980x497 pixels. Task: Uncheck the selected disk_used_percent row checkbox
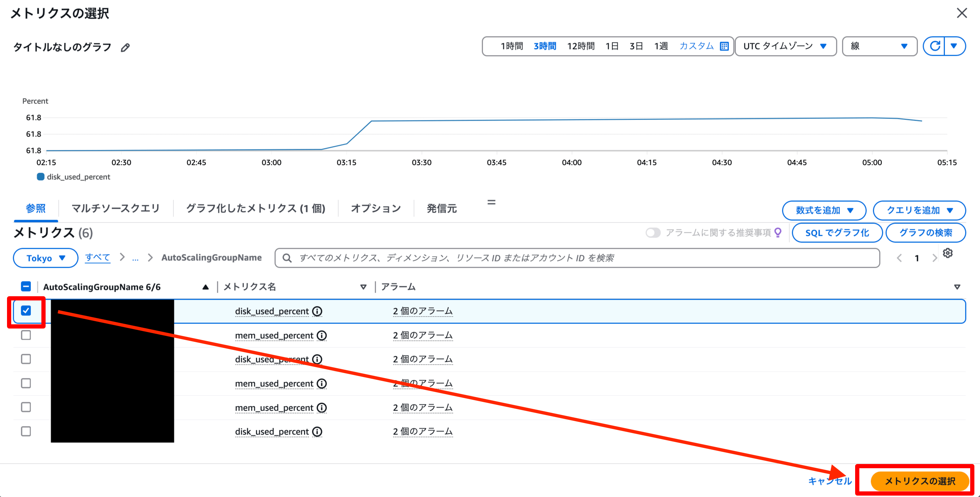pos(26,311)
